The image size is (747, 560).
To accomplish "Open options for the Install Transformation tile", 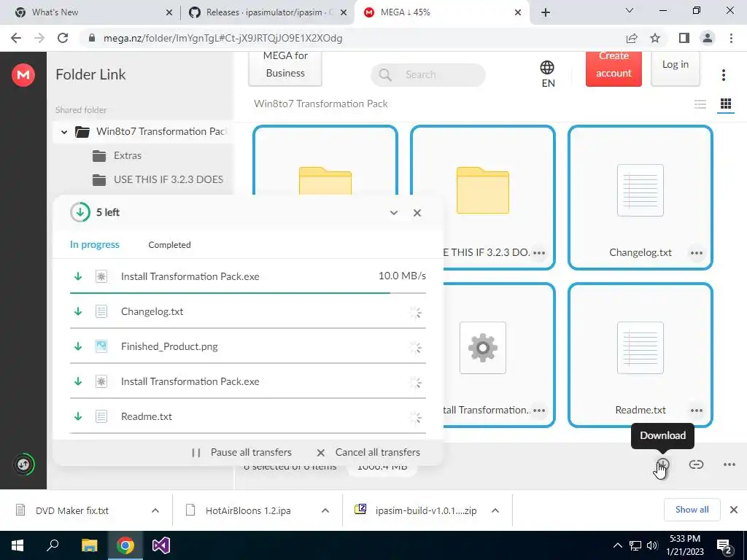I will click(x=539, y=411).
